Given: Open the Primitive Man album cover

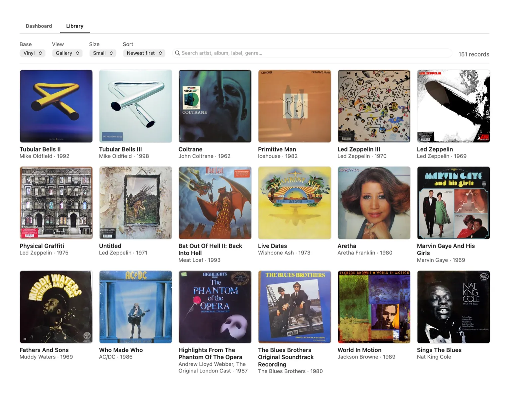Looking at the screenshot, I should pos(295,106).
